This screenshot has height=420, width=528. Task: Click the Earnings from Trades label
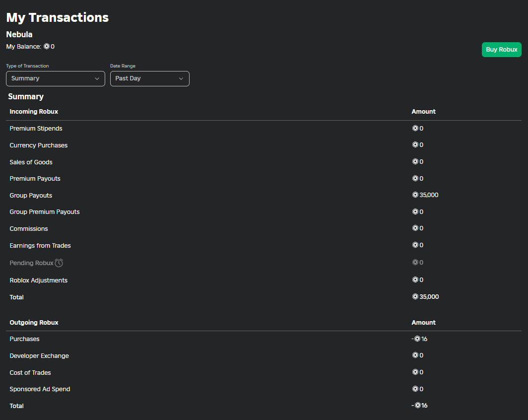[x=40, y=246]
